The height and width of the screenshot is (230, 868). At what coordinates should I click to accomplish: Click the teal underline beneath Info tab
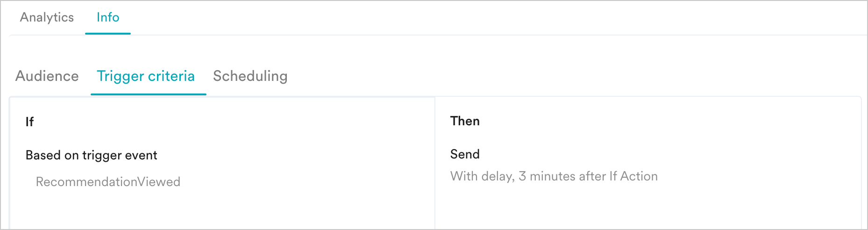click(x=108, y=34)
